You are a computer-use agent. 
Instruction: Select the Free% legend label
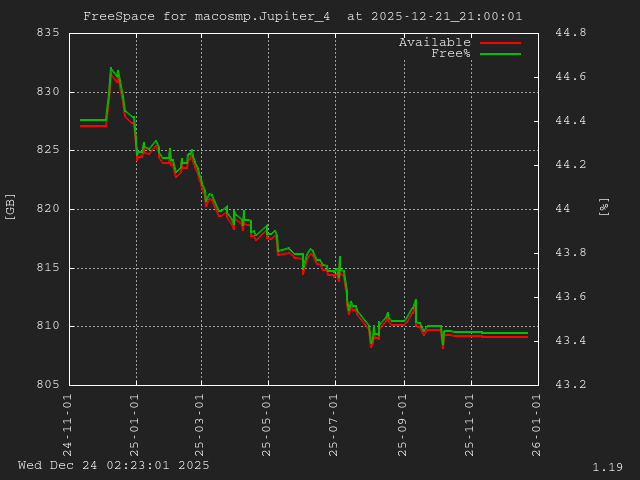point(450,53)
